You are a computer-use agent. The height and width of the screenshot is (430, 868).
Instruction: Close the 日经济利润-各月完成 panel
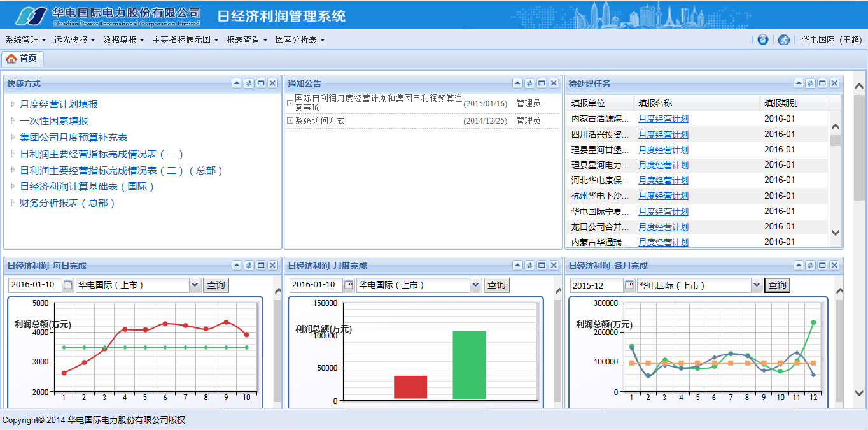[834, 266]
